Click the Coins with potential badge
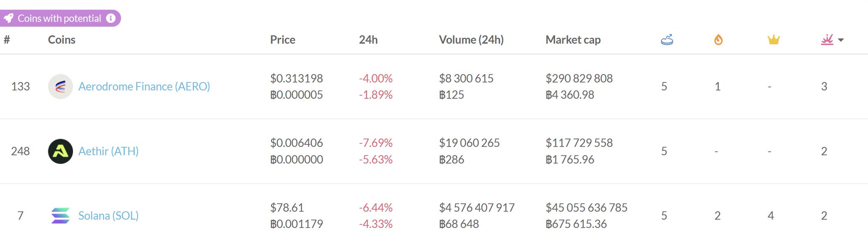The width and height of the screenshot is (868, 247). coord(59,19)
